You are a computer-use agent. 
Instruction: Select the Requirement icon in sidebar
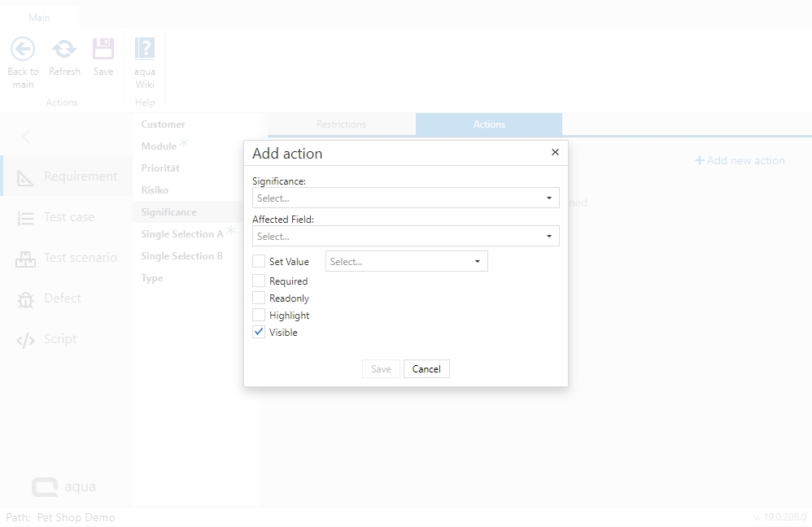click(x=26, y=177)
